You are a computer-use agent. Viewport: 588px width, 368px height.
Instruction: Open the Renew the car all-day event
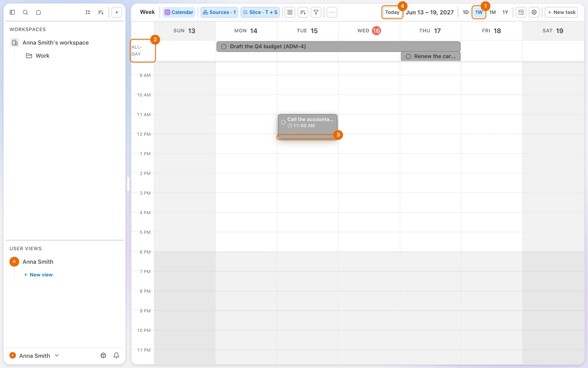431,57
